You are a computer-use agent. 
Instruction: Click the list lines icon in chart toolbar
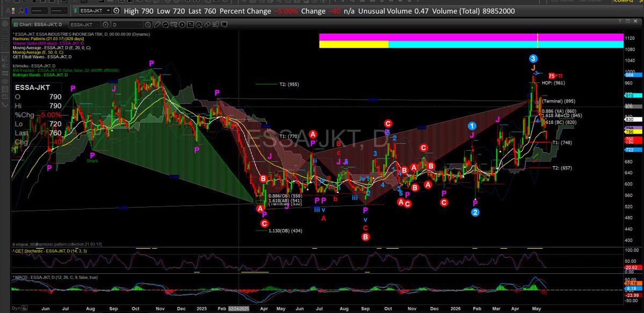[x=215, y=25]
